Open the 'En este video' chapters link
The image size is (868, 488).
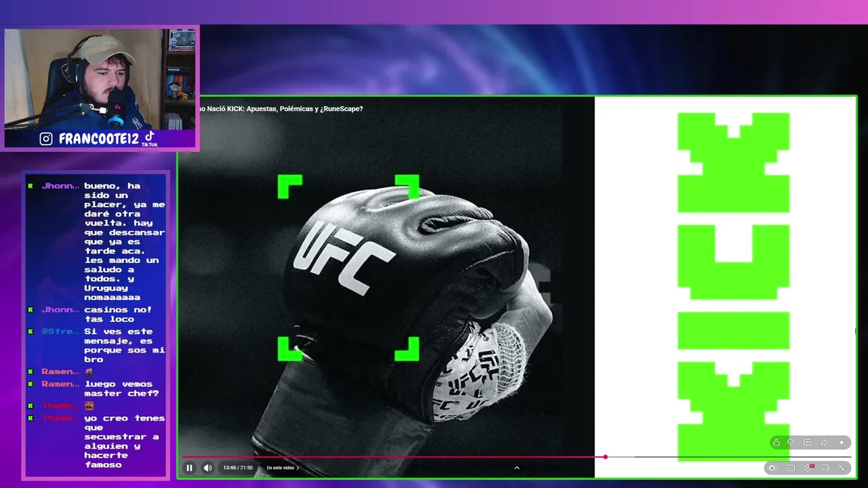pyautogui.click(x=283, y=468)
